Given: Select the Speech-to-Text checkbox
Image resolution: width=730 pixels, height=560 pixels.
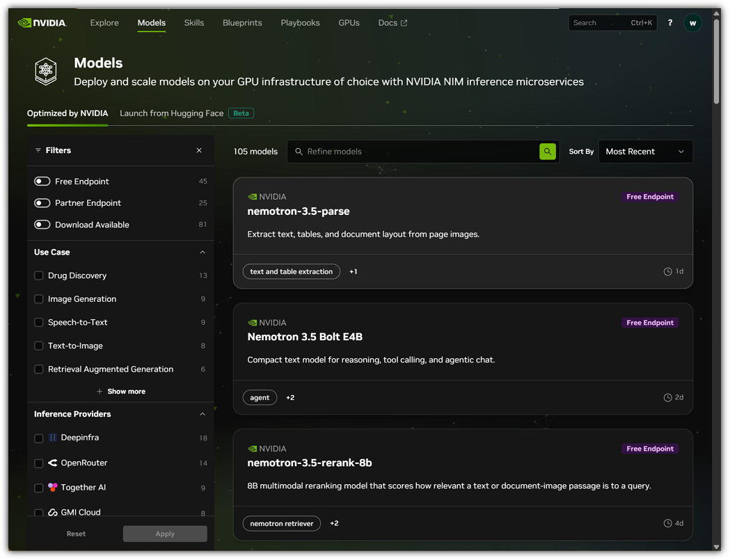Looking at the screenshot, I should [x=39, y=322].
